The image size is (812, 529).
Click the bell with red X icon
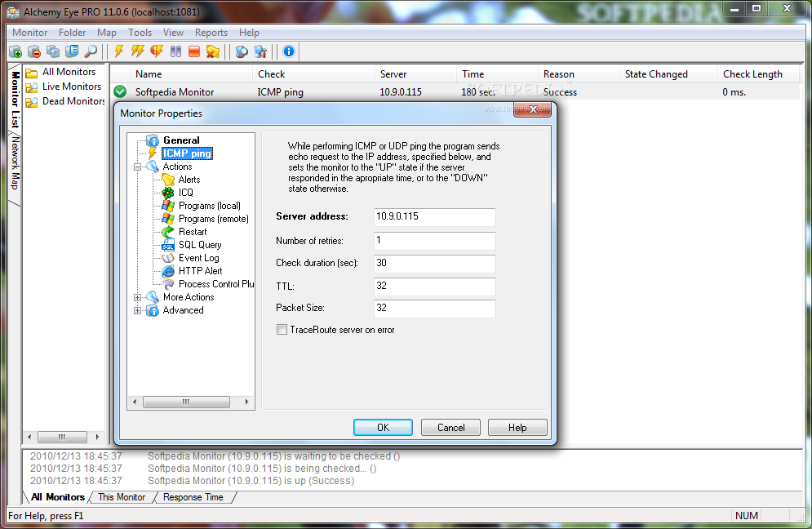213,51
